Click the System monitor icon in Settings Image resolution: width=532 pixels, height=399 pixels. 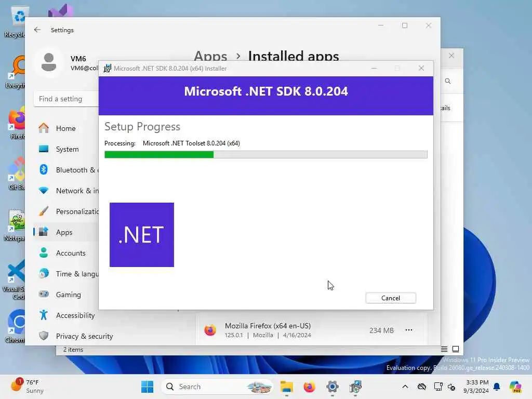44,149
